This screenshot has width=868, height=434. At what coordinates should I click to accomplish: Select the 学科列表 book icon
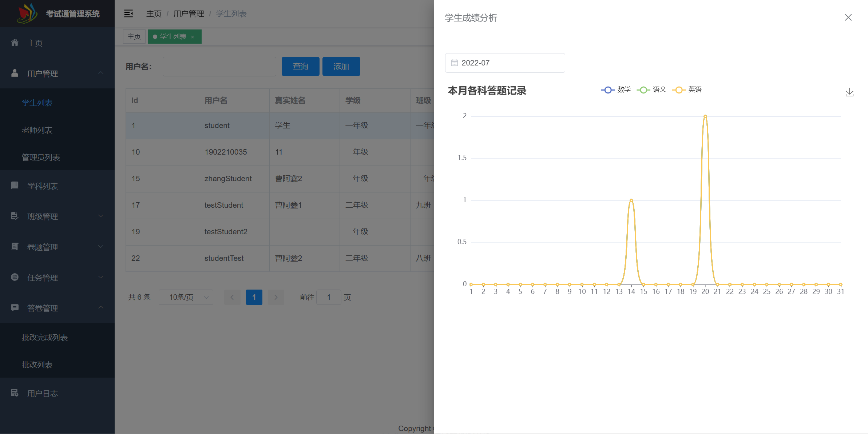point(15,186)
